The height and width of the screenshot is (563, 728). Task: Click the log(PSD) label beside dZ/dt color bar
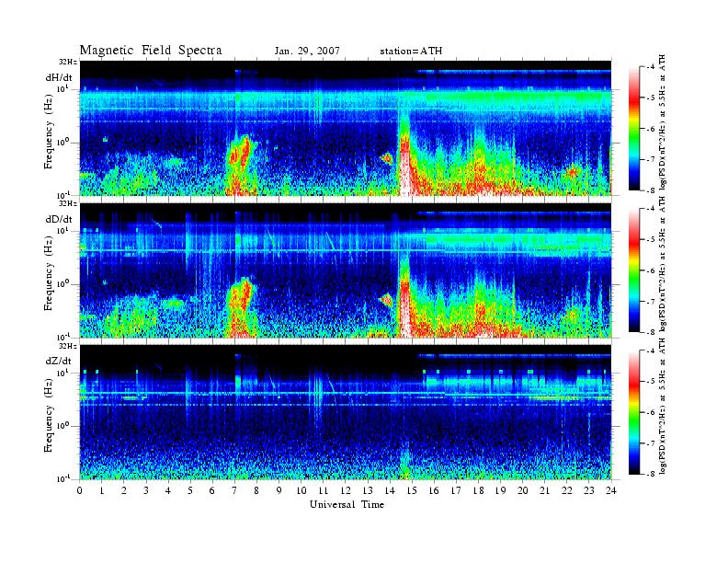(x=663, y=407)
